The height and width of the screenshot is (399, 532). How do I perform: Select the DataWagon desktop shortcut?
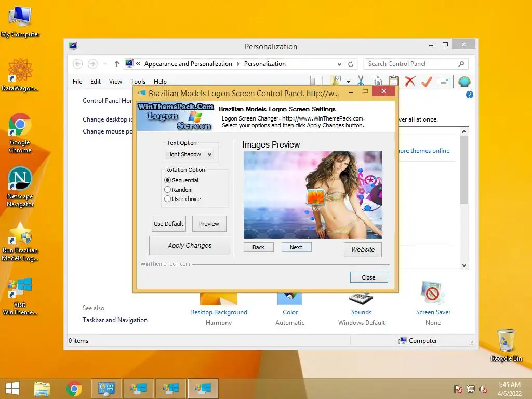[20, 75]
